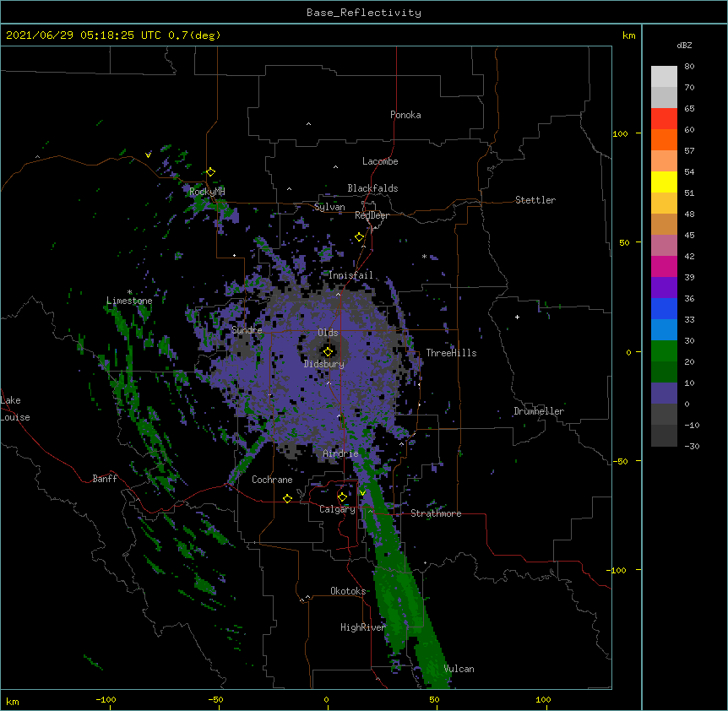Image resolution: width=728 pixels, height=711 pixels.
Task: Click the Banff label
Action: click(x=105, y=479)
